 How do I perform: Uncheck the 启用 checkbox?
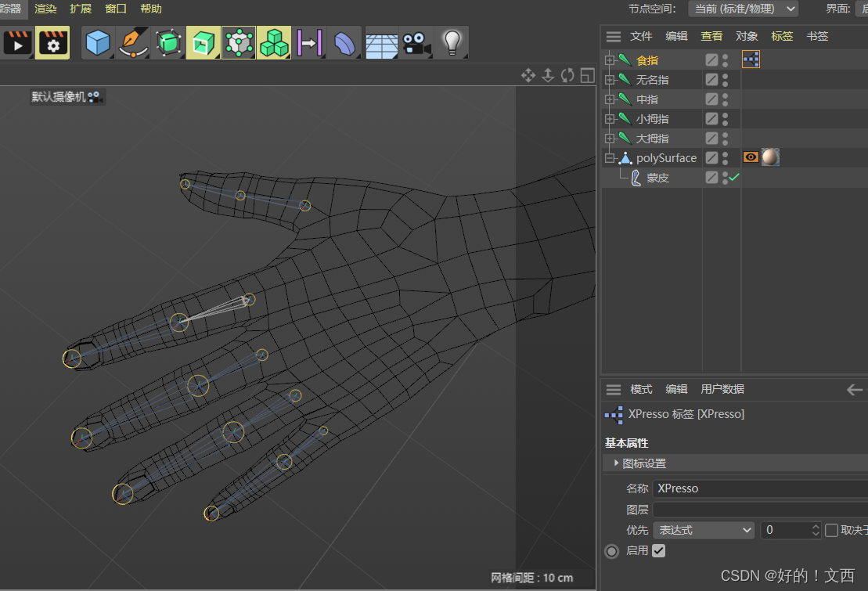point(658,550)
